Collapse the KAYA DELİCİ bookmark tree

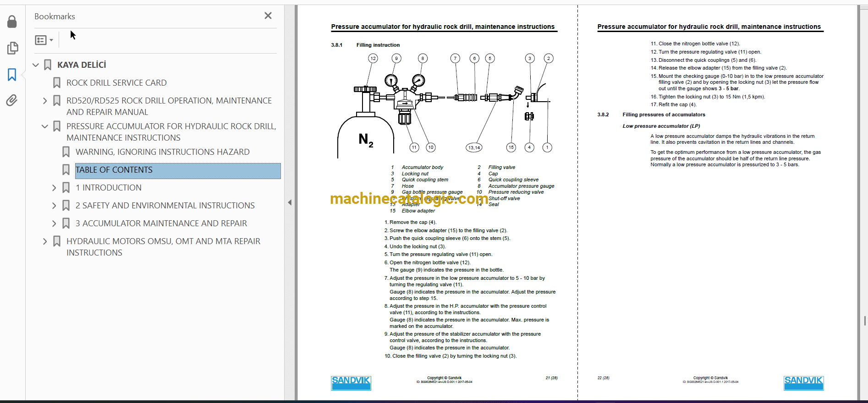click(x=36, y=65)
